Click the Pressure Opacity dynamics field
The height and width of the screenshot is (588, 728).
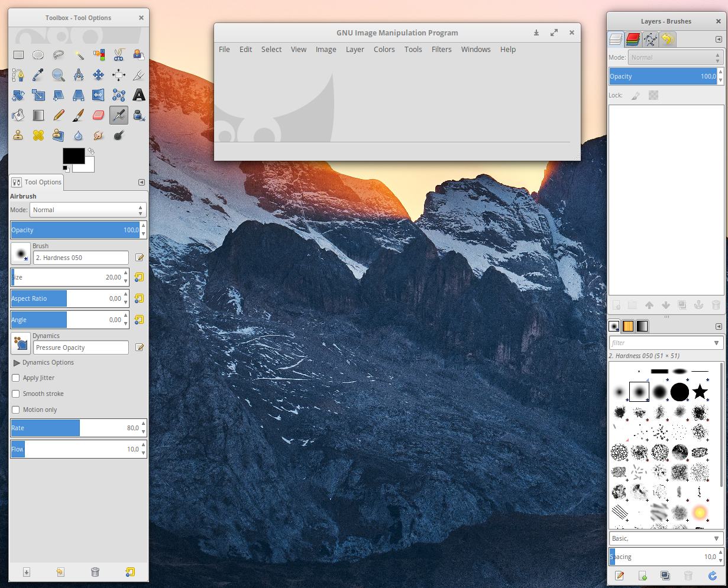[x=80, y=347]
